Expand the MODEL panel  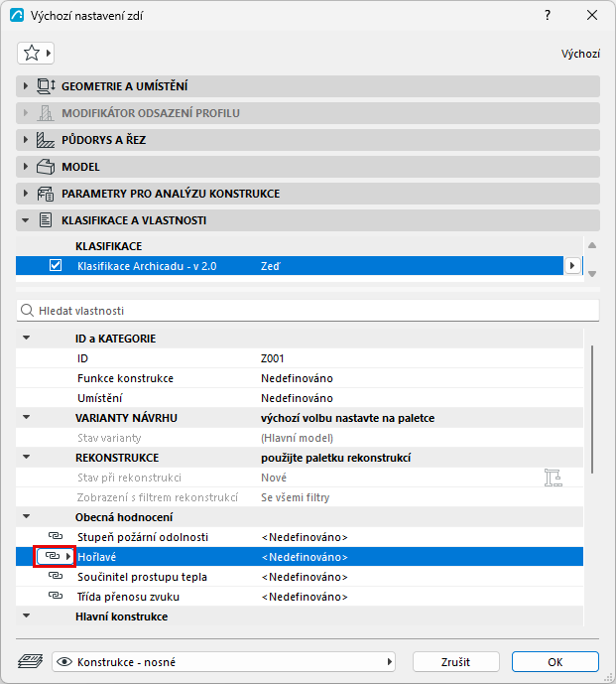tap(25, 167)
